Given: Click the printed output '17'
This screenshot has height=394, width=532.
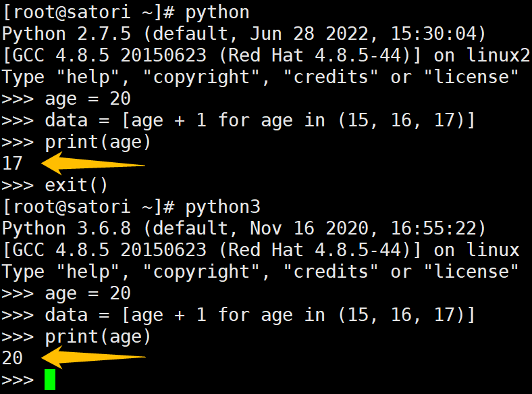Looking at the screenshot, I should coord(12,164).
